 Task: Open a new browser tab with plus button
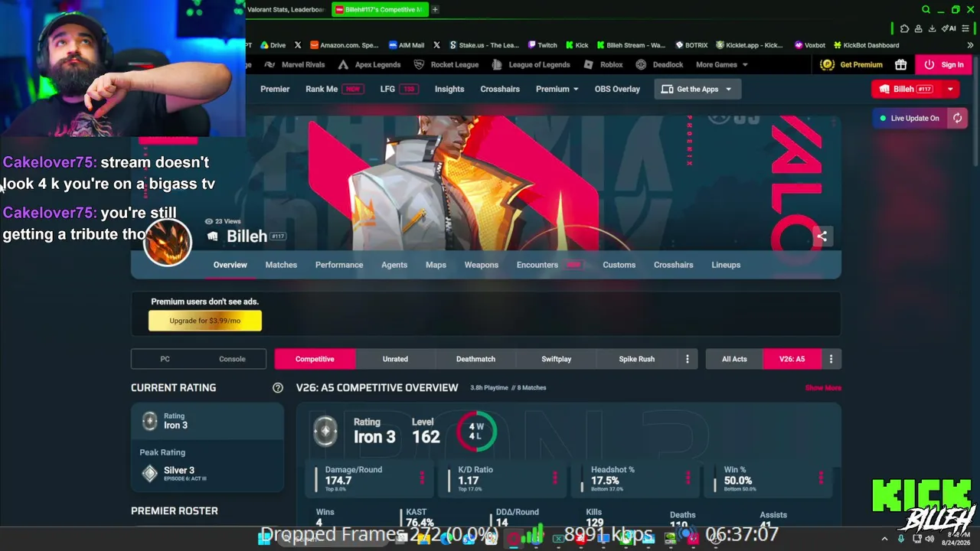point(435,10)
